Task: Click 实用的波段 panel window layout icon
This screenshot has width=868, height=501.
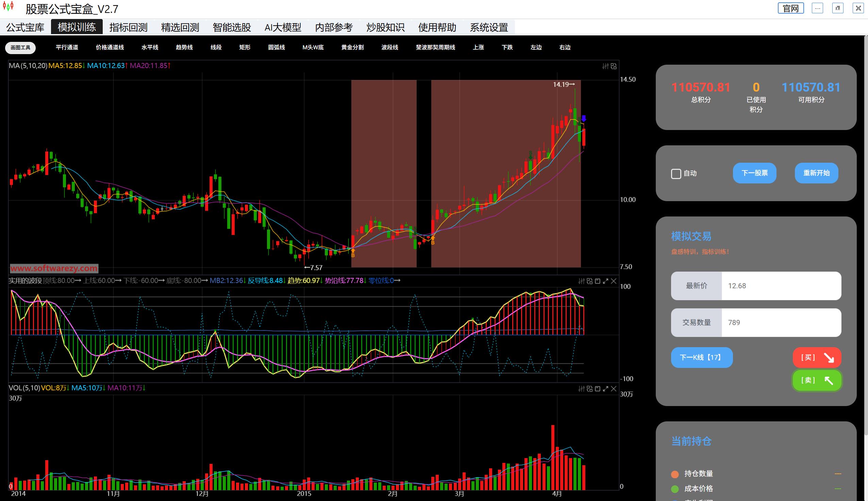Action: click(x=598, y=281)
